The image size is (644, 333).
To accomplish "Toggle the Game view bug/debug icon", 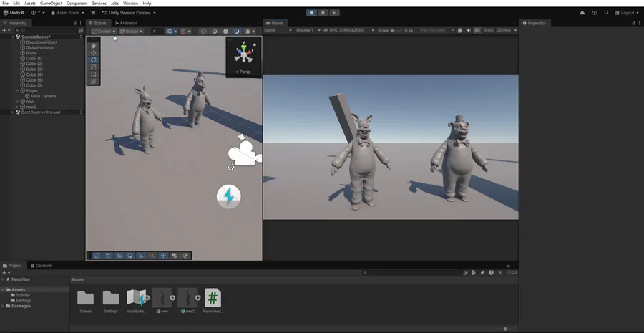I will coord(459,30).
